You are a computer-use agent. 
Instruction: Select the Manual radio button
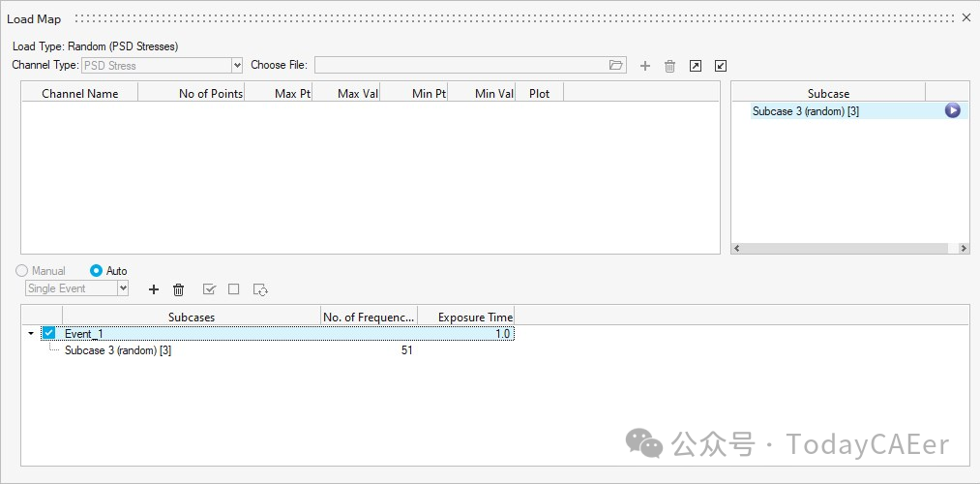point(22,271)
